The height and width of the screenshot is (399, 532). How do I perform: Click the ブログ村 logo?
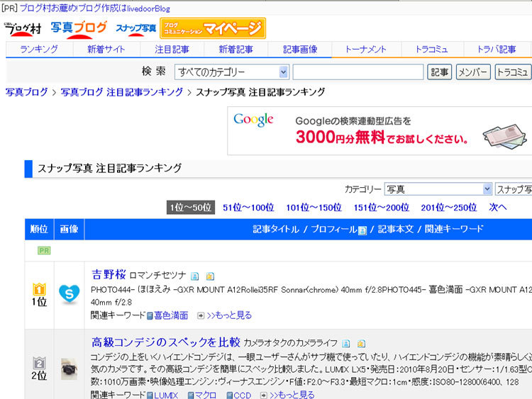pyautogui.click(x=23, y=28)
